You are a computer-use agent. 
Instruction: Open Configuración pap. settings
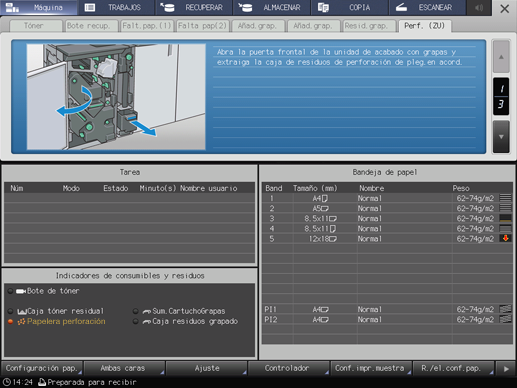[x=42, y=368]
